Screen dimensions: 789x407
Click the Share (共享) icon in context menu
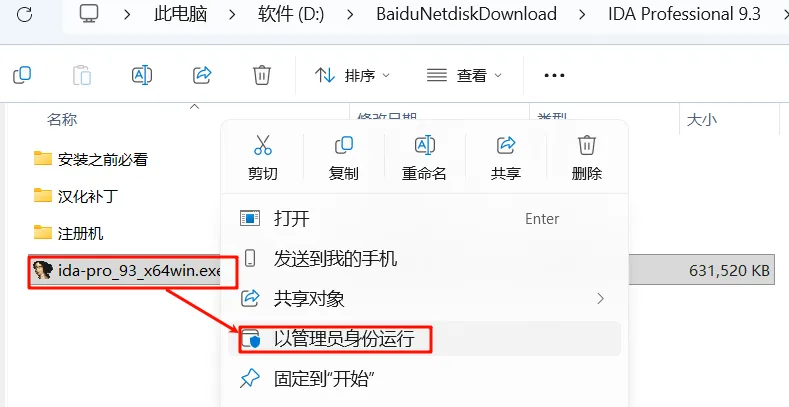(x=506, y=145)
